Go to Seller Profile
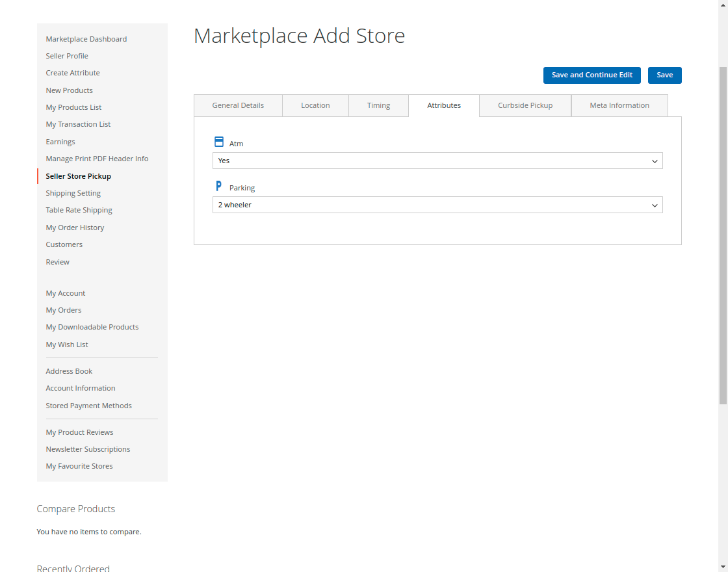This screenshot has height=572, width=728. pyautogui.click(x=67, y=56)
